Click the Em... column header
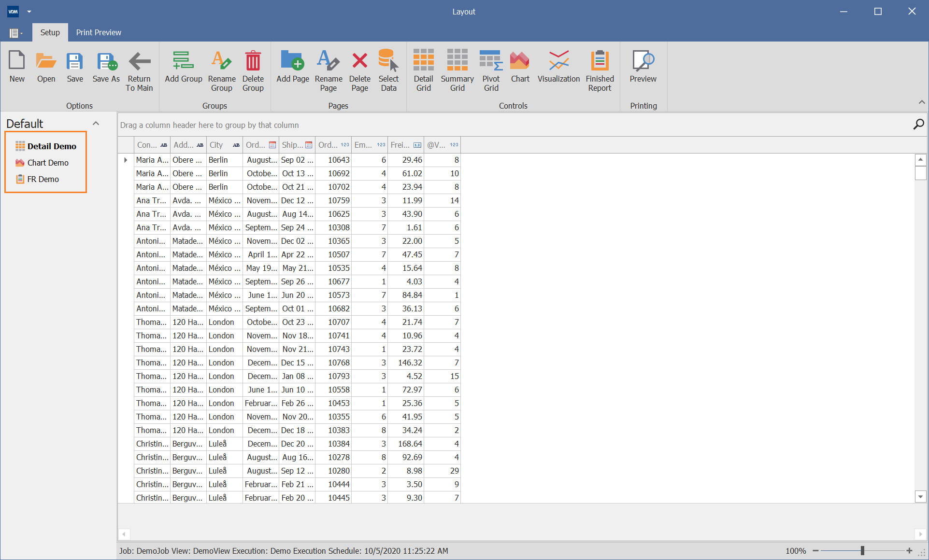 tap(369, 145)
